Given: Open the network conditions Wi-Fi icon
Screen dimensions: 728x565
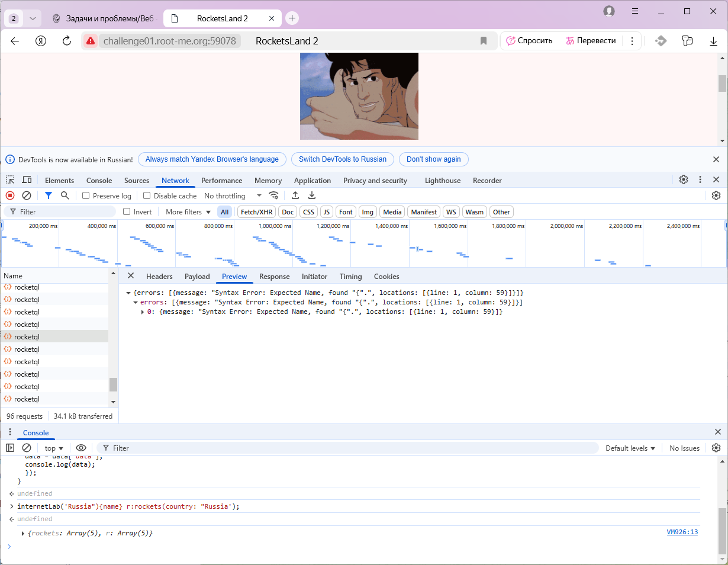Looking at the screenshot, I should point(273,195).
